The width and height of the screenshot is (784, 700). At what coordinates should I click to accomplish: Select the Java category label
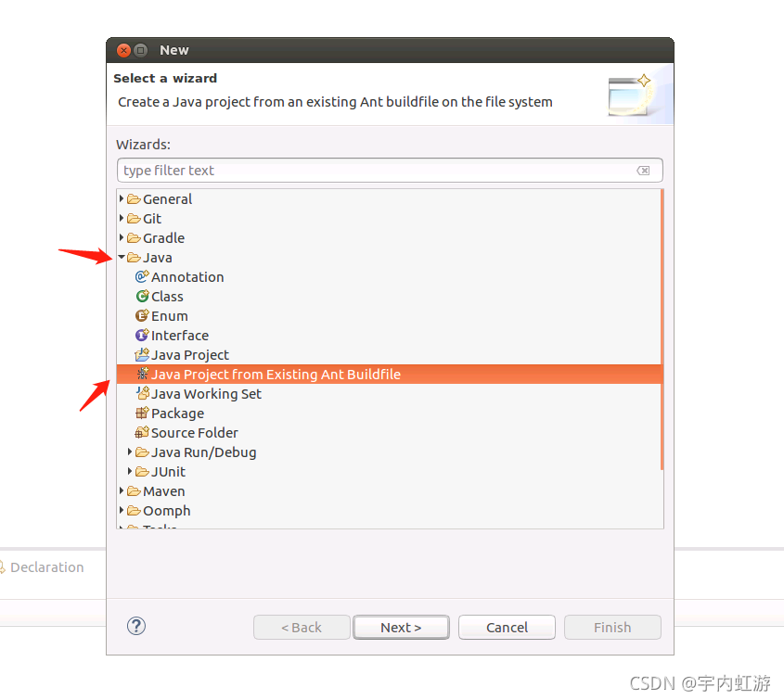pyautogui.click(x=158, y=258)
